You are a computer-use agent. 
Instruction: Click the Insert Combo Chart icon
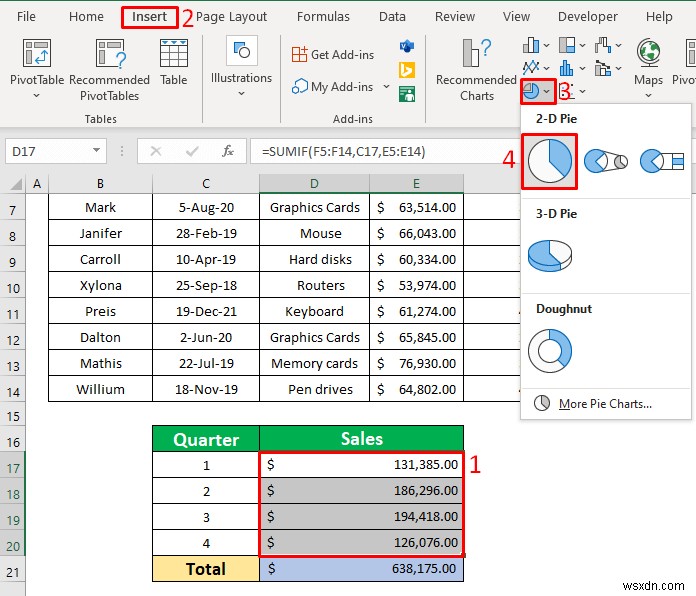pyautogui.click(x=603, y=68)
